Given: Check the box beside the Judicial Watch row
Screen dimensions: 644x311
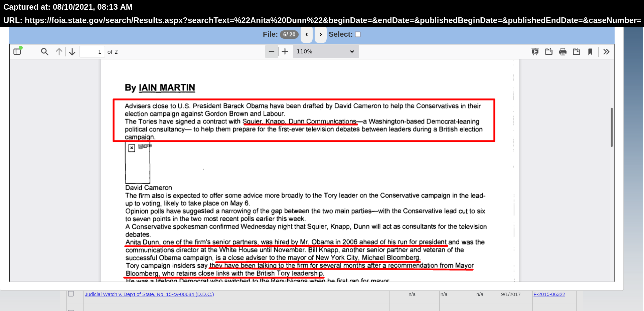Looking at the screenshot, I should (71, 294).
